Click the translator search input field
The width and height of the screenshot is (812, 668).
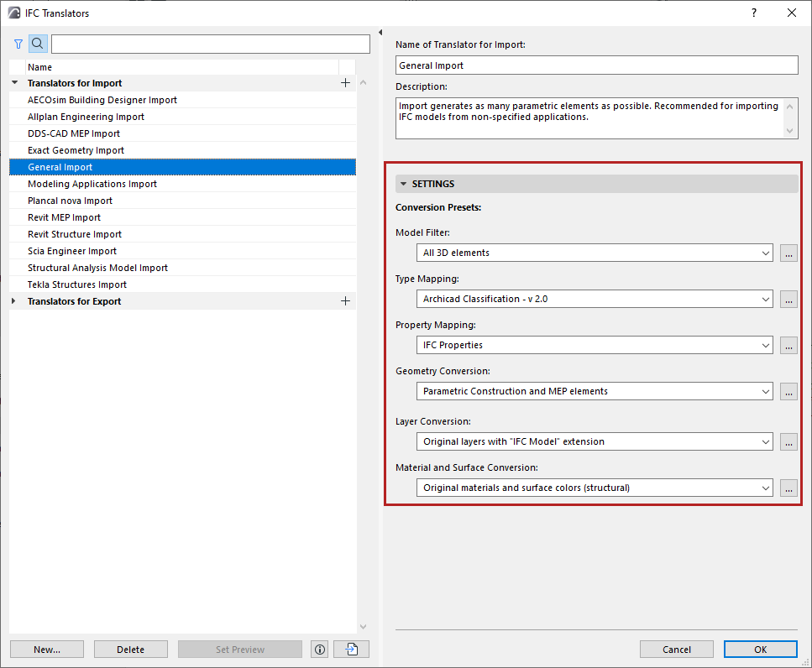(211, 44)
